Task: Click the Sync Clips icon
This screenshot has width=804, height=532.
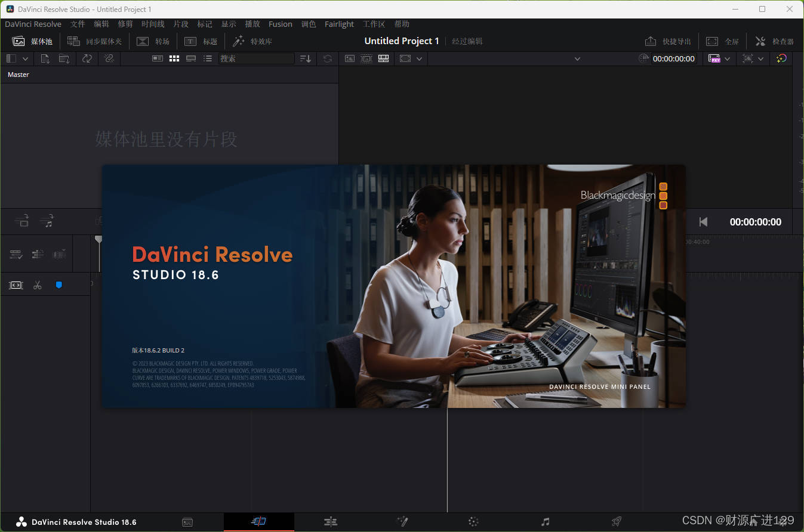Action: coord(87,58)
